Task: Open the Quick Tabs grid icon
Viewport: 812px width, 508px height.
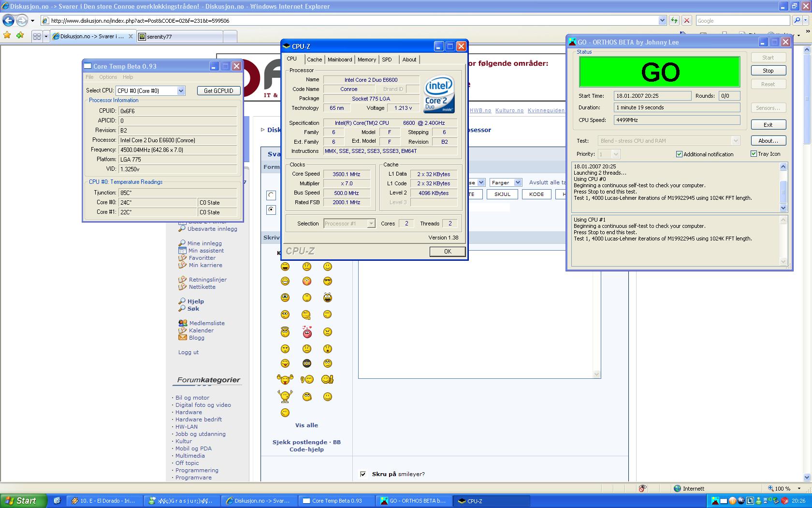Action: point(37,36)
